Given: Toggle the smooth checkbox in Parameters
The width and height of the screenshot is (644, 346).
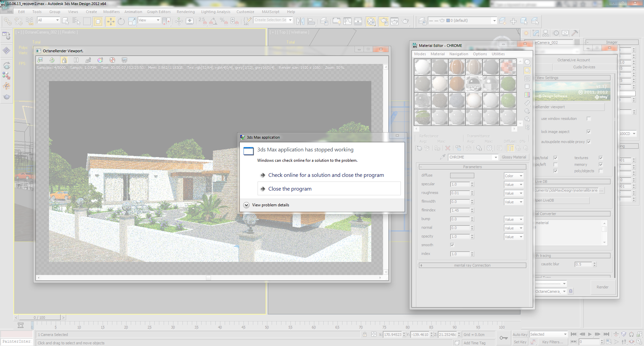Looking at the screenshot, I should [x=452, y=245].
